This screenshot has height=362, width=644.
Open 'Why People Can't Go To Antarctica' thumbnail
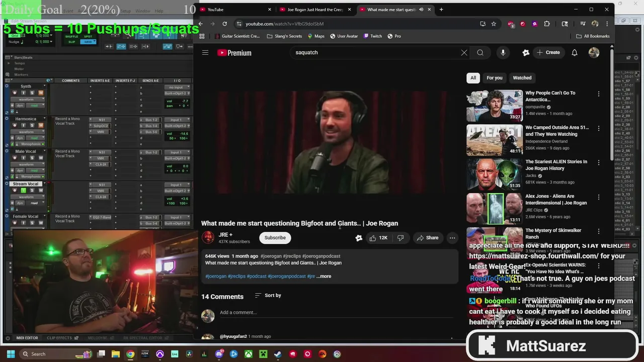tap(495, 106)
